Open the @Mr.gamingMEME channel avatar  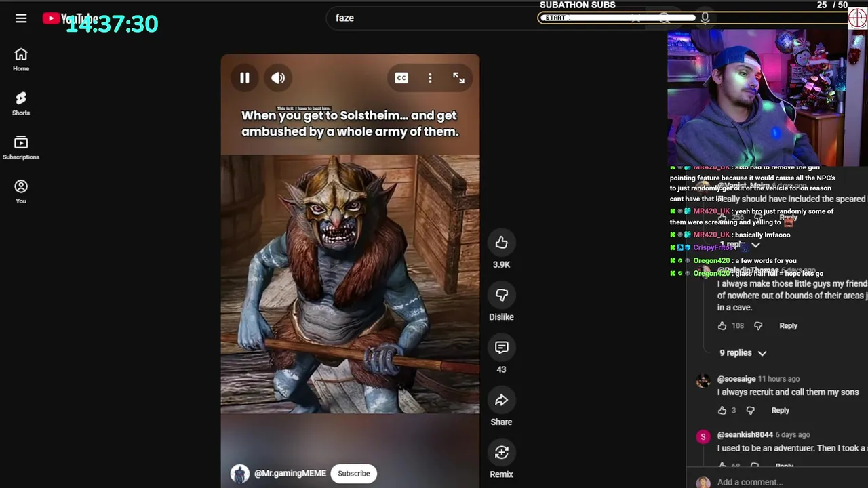pos(240,474)
